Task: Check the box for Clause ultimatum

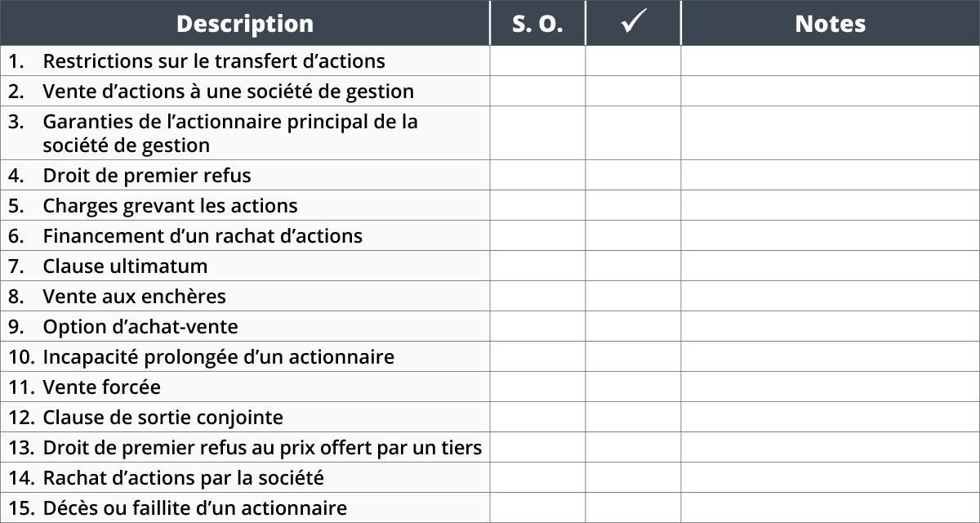Action: (x=633, y=266)
